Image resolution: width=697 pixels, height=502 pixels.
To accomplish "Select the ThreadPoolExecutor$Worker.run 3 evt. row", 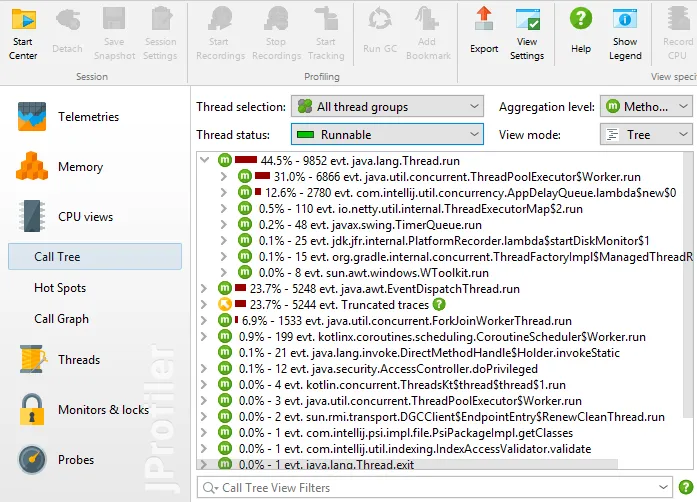I will tap(400, 401).
